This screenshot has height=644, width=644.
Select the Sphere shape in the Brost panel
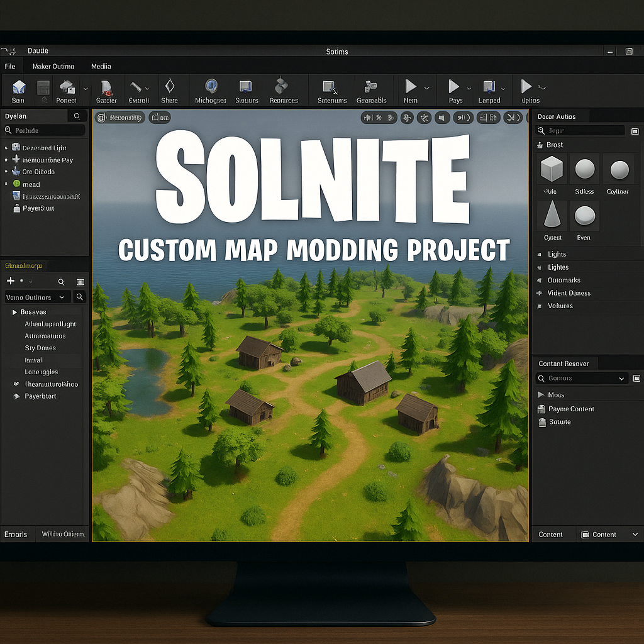[584, 170]
